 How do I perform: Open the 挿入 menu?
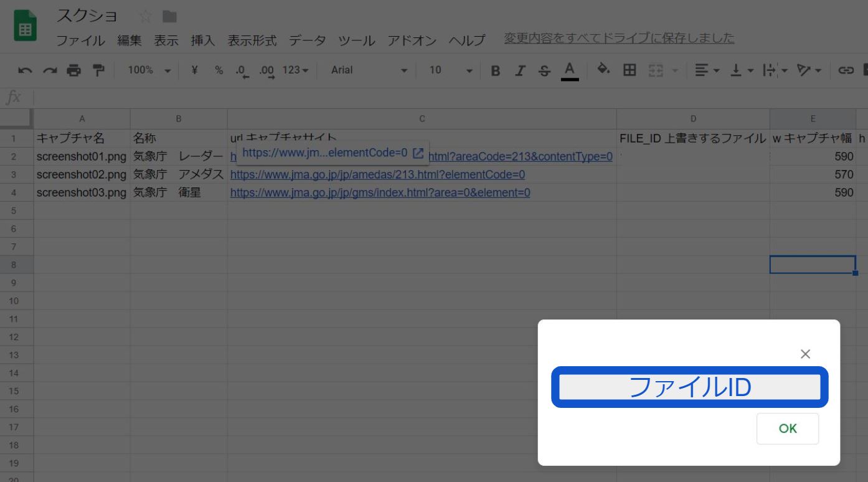click(x=203, y=40)
